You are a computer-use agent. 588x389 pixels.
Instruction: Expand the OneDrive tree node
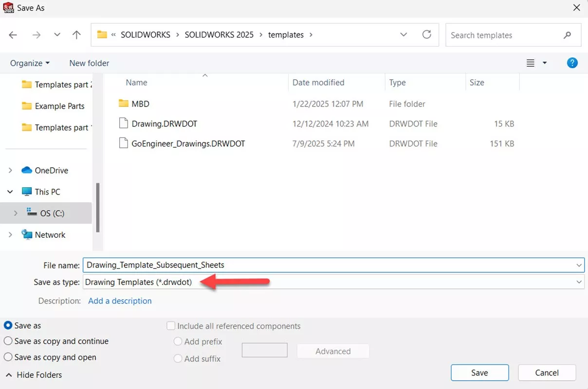(x=11, y=171)
